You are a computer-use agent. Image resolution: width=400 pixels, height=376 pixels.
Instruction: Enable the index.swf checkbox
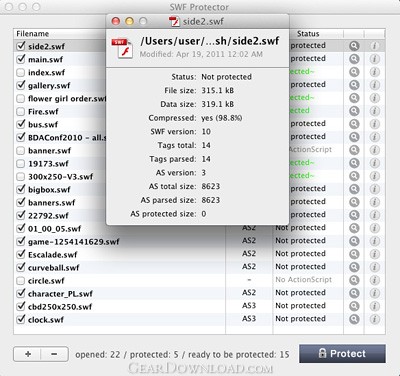[x=21, y=72]
